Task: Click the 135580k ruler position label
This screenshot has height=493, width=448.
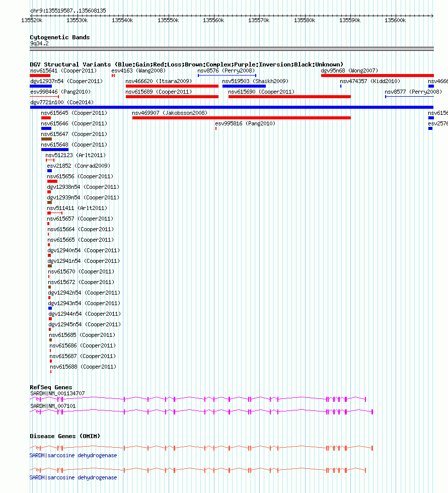Action: pos(305,21)
